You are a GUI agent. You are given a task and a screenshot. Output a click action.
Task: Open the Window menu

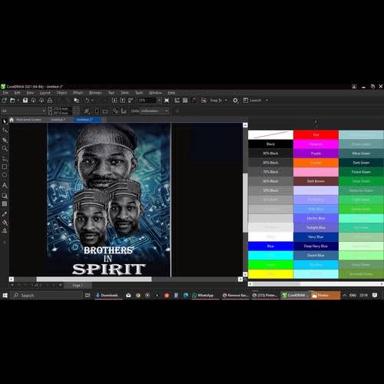click(155, 93)
